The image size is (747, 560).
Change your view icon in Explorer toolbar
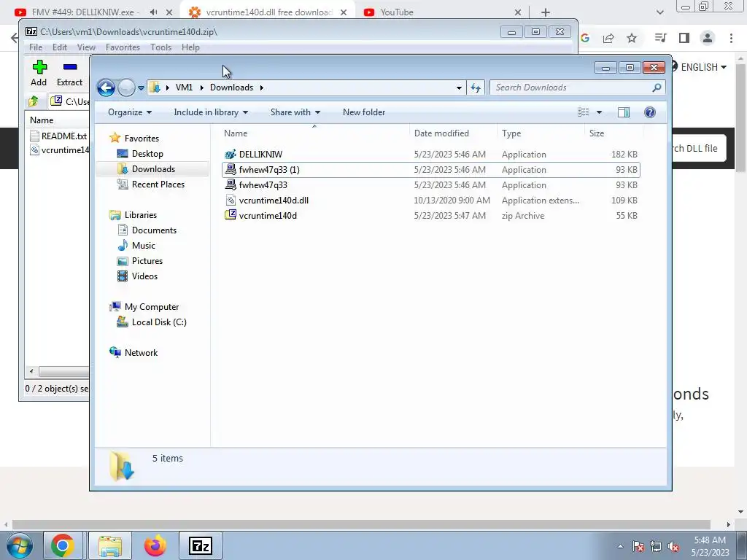(x=584, y=112)
